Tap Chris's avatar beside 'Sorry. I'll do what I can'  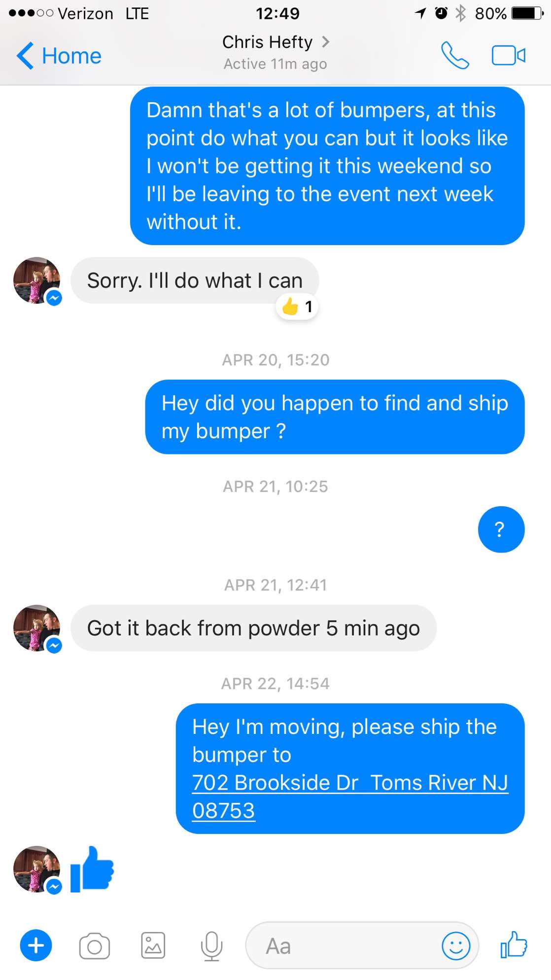pos(37,280)
